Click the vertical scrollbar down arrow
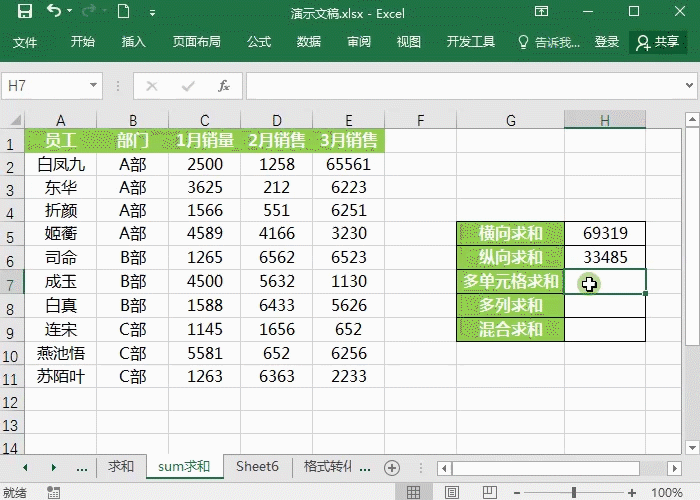The image size is (700, 500). click(x=692, y=447)
